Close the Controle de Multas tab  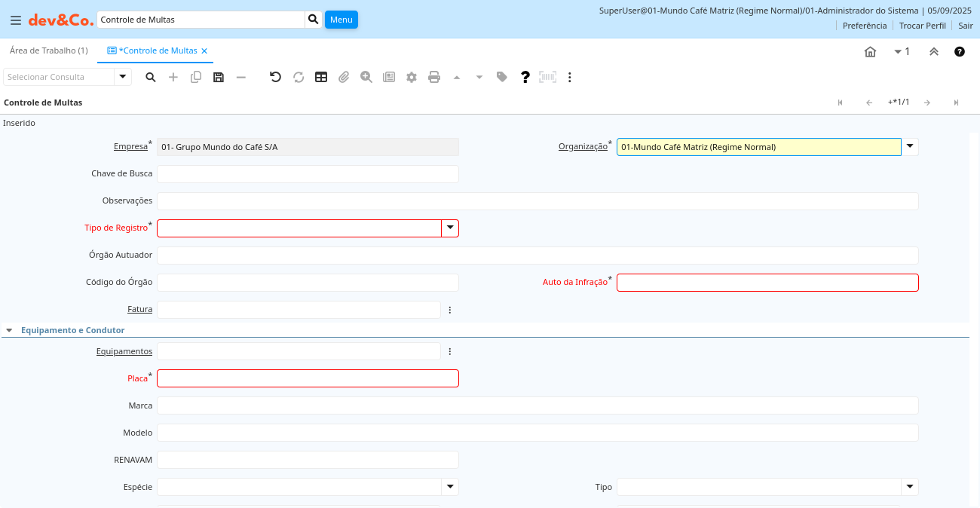(204, 51)
